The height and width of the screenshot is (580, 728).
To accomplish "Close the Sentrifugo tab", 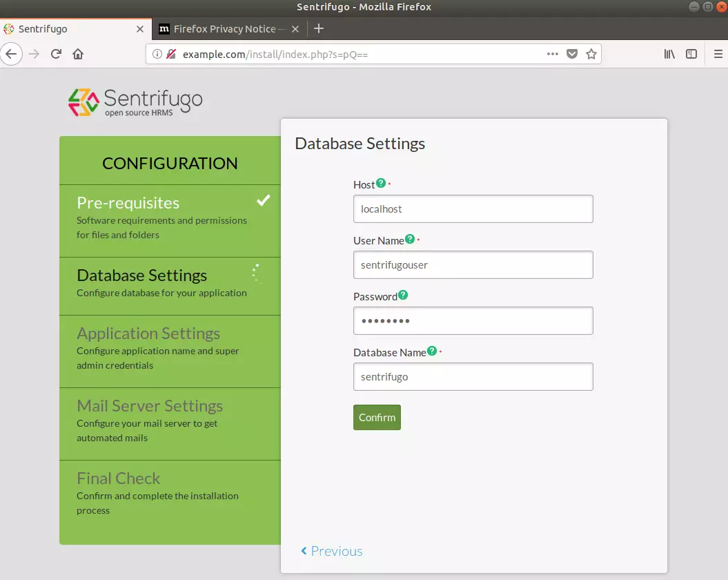I will (140, 29).
